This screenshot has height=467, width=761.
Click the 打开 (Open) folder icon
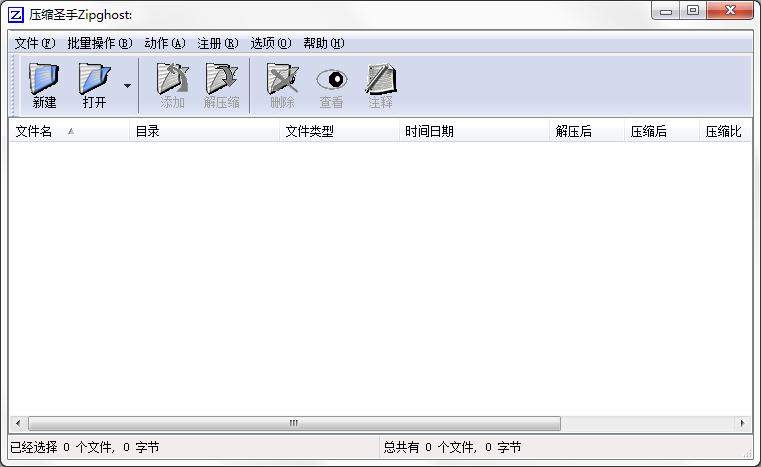click(94, 78)
